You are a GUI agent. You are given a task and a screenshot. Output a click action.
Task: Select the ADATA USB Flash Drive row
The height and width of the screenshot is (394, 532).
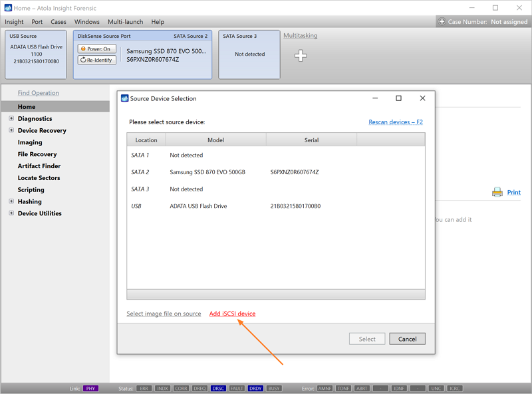pos(276,206)
